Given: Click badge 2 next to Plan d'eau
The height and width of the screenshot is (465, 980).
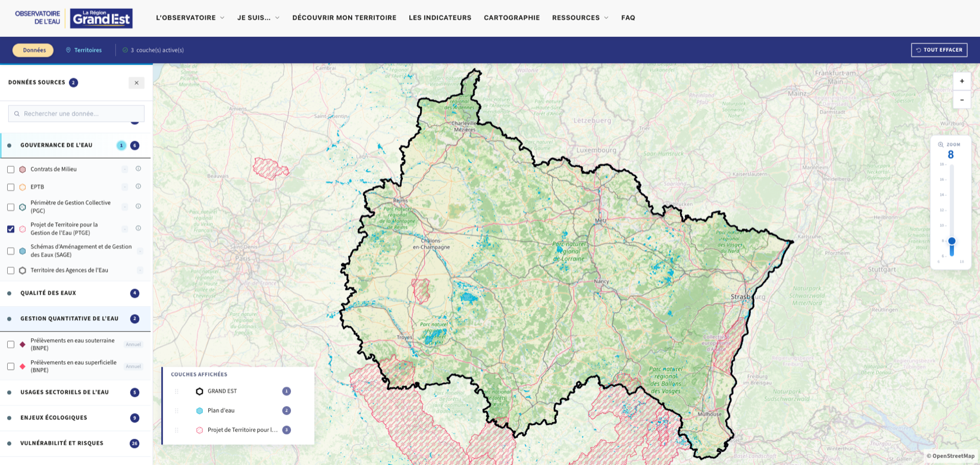Looking at the screenshot, I should point(286,411).
